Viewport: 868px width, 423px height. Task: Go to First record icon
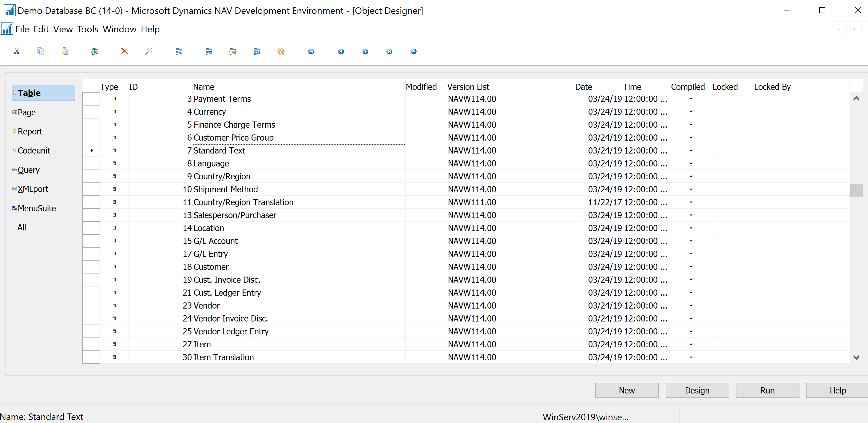311,51
